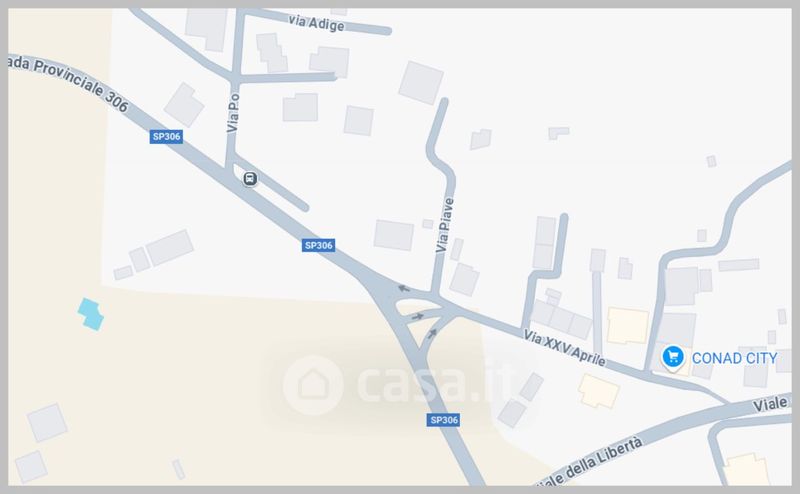Click the Via Po street name
Viewport: 800px width, 494px height.
click(233, 113)
